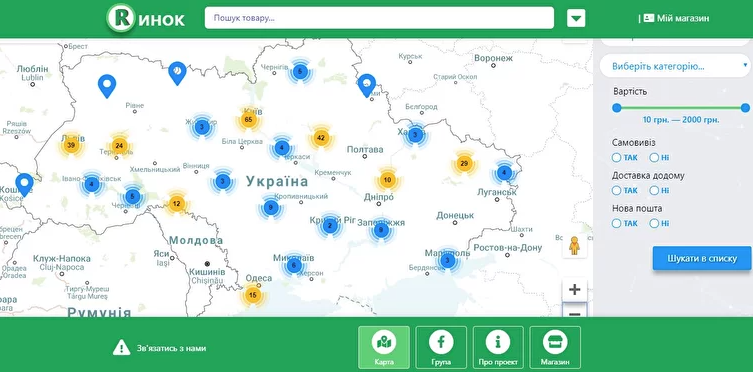Expand the Виберіть категорію dropdown
This screenshot has width=753, height=372.
(x=675, y=66)
